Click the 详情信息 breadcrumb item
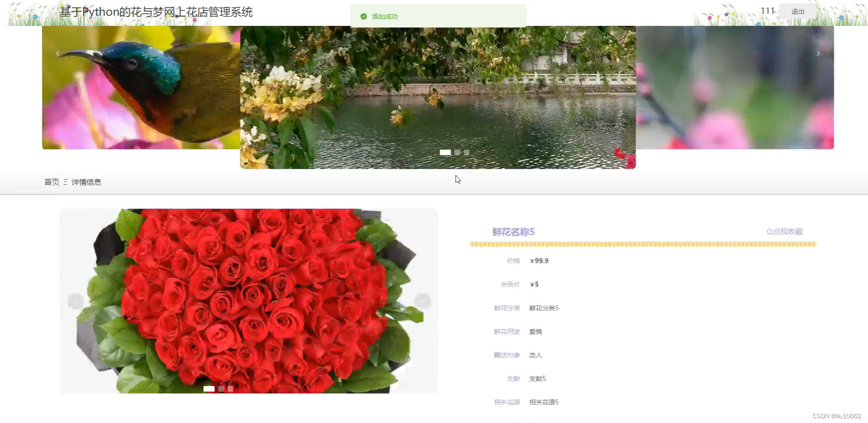 (x=86, y=181)
